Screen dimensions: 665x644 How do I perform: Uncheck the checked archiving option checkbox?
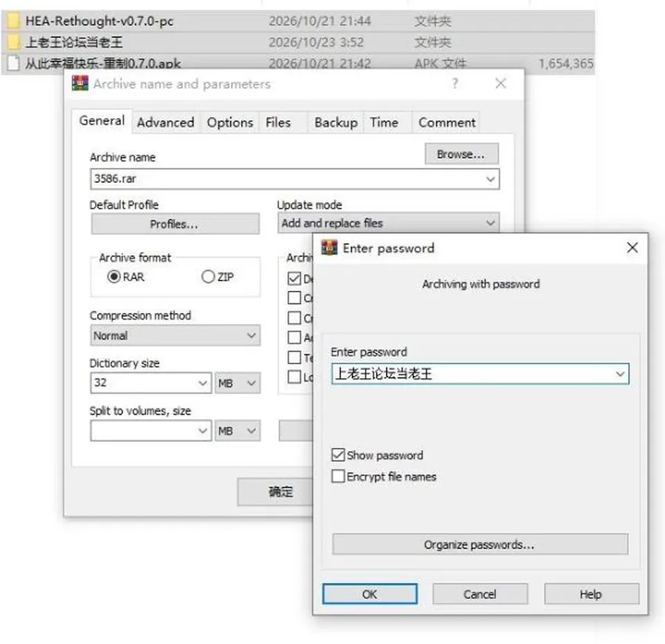(x=294, y=278)
